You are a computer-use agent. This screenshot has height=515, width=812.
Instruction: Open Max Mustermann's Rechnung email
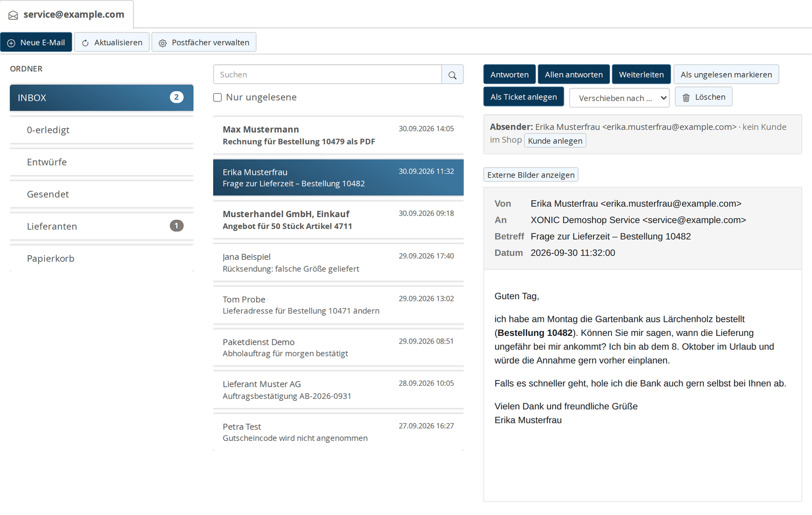338,135
